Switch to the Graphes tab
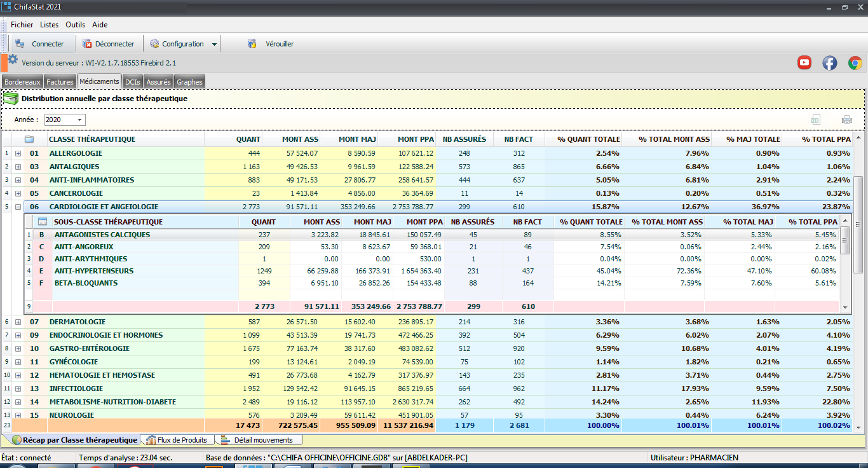The image size is (868, 468). coord(189,82)
